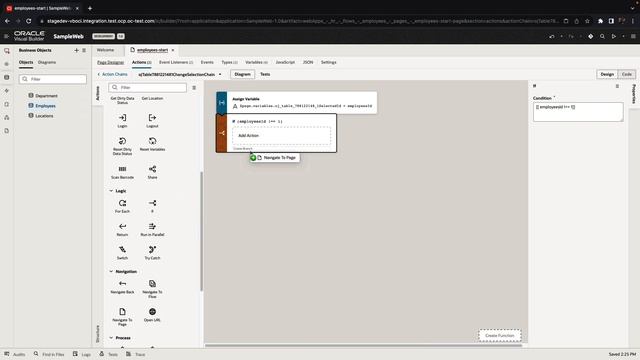Open the Page Designer tab

(110, 62)
